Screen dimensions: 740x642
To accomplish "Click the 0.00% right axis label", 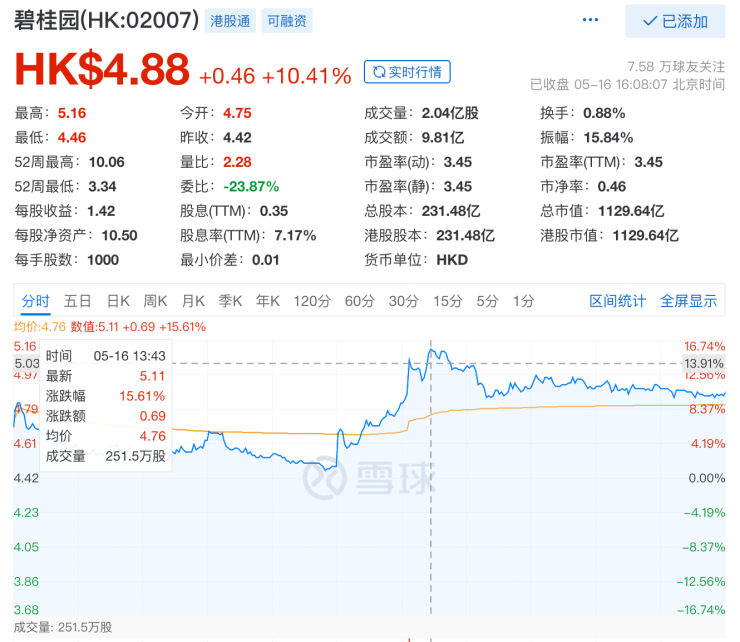I will 706,478.
